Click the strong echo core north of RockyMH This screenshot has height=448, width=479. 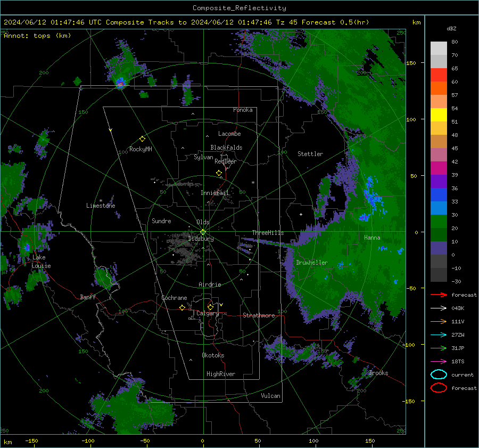point(120,83)
